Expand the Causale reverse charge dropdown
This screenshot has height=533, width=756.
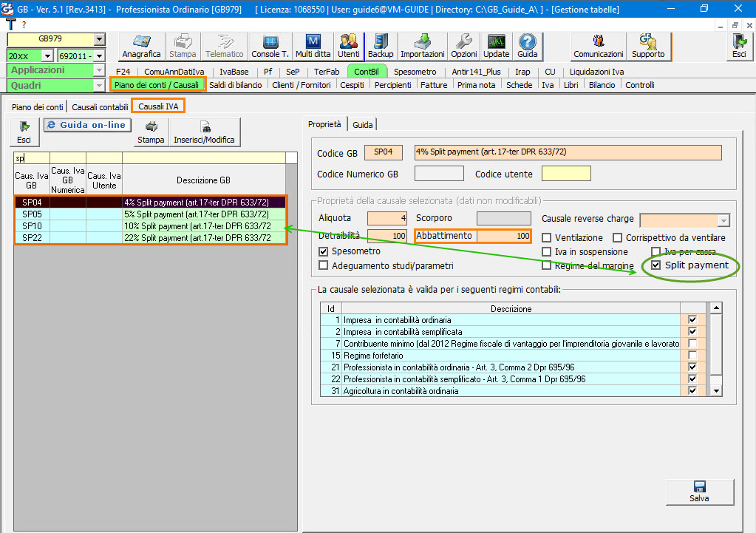point(723,220)
